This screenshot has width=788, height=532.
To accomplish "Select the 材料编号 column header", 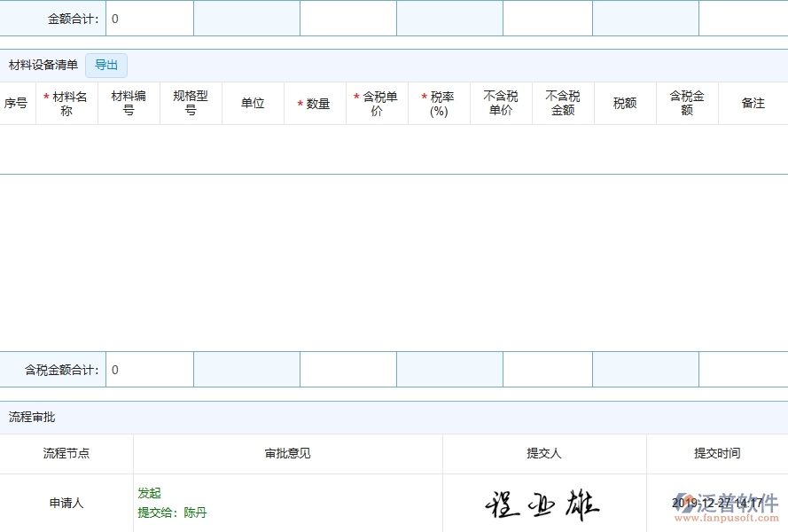I will tap(129, 102).
